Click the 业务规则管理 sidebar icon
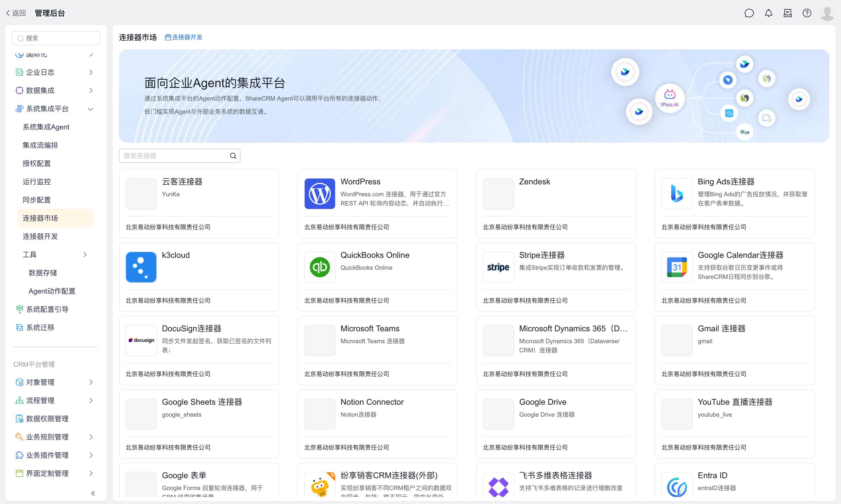The width and height of the screenshot is (841, 504). (x=19, y=437)
